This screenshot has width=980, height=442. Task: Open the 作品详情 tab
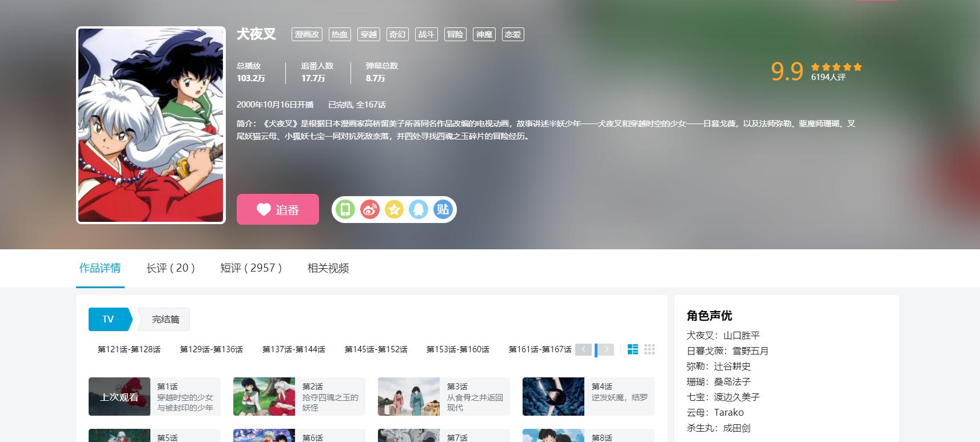tap(100, 268)
